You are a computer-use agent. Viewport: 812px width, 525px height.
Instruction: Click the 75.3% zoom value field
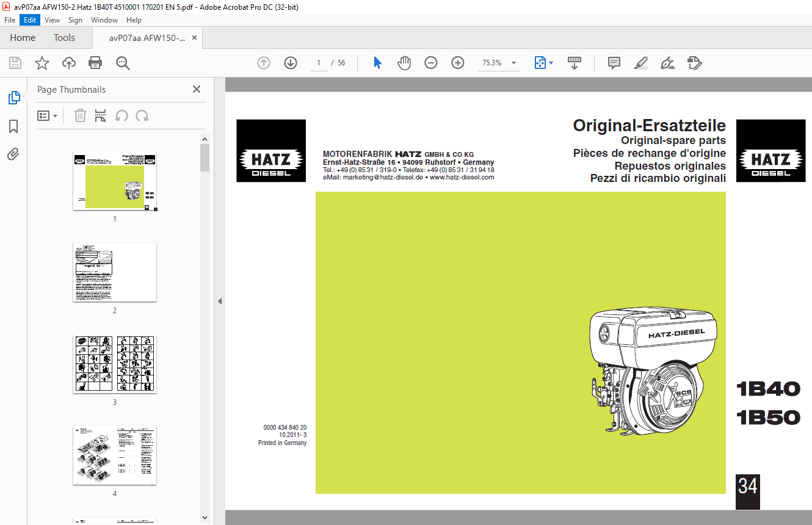pyautogui.click(x=492, y=63)
